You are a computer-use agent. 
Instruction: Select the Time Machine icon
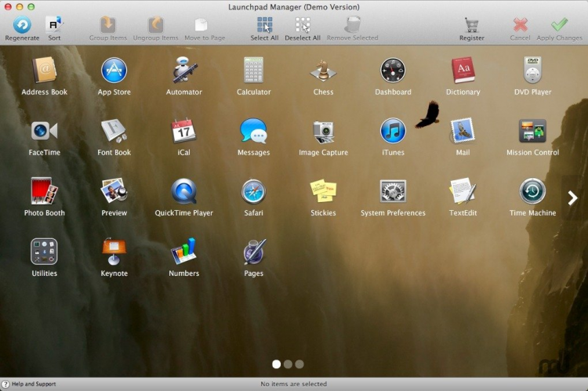(532, 191)
